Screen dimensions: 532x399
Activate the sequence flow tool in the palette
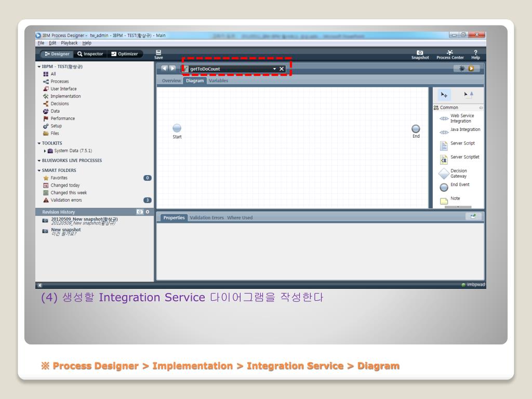(x=469, y=95)
